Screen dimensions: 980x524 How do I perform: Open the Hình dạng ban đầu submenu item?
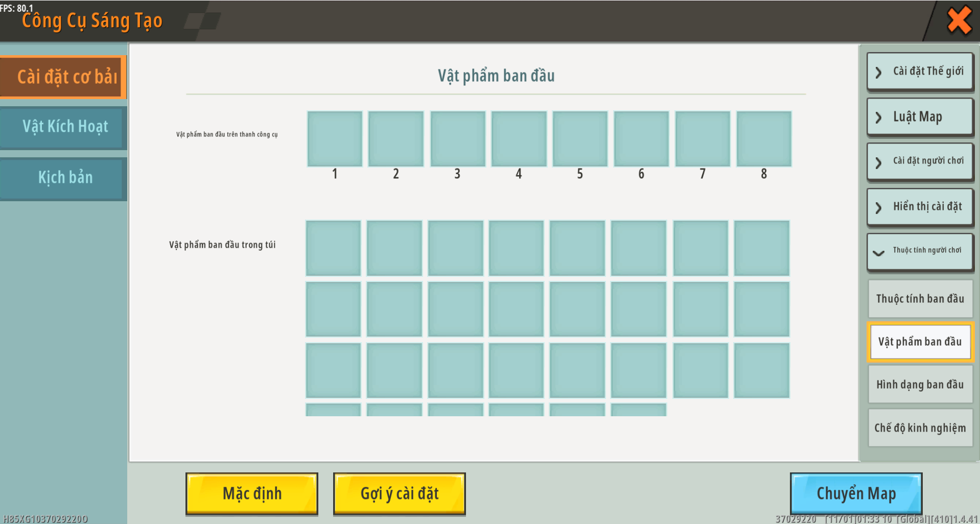[920, 385]
